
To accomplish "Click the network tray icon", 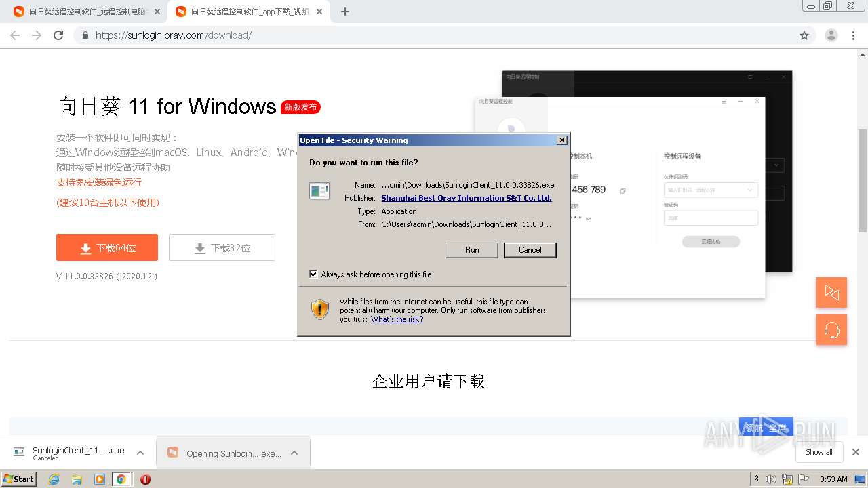I will tap(787, 479).
